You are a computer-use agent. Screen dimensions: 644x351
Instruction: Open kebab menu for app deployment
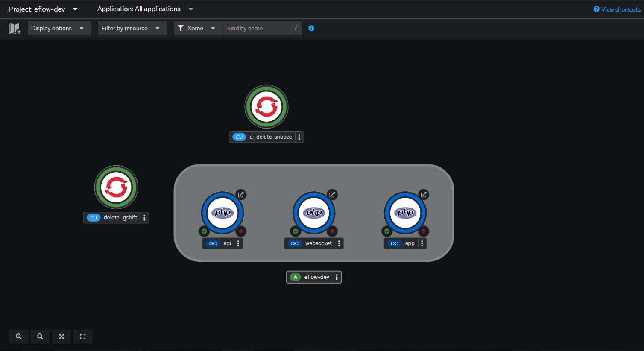[422, 243]
